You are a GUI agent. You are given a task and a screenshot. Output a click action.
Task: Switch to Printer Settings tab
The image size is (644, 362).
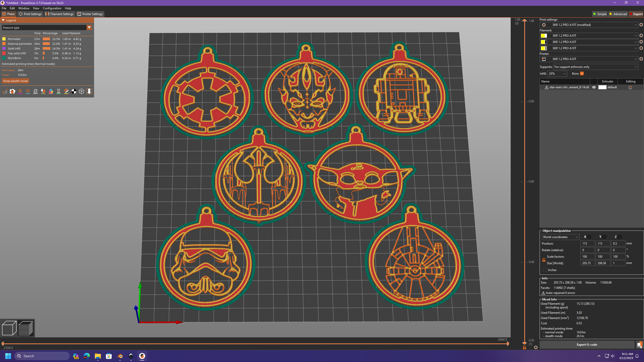pos(90,14)
